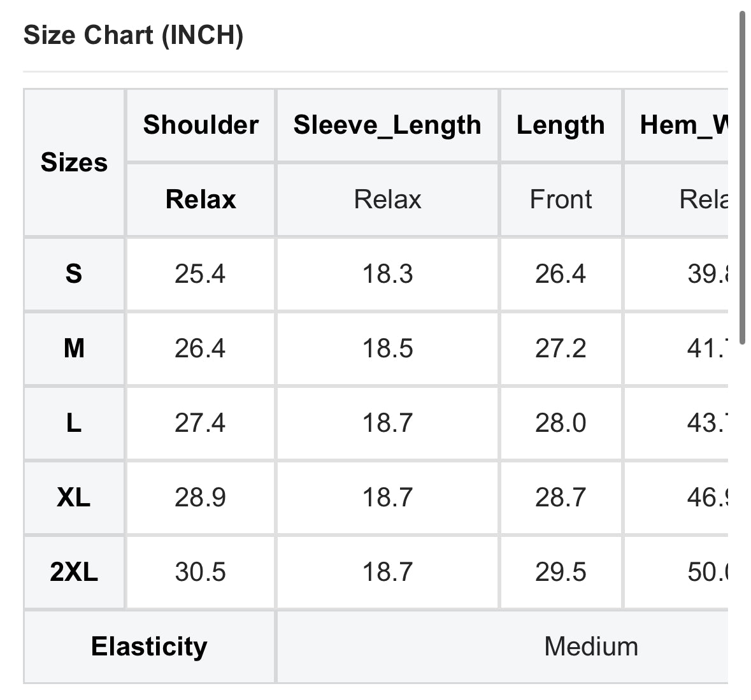The height and width of the screenshot is (700, 751).
Task: Click the 25.4 shoulder value for S
Action: [x=200, y=274]
